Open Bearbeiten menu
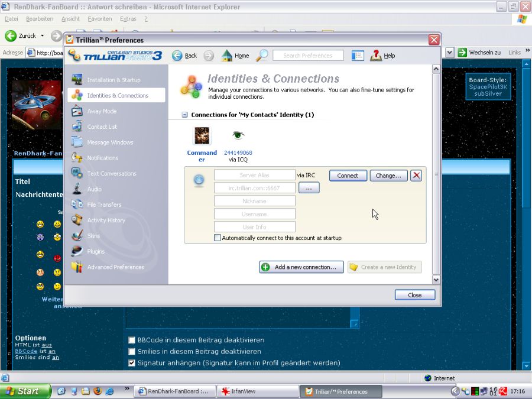This screenshot has width=532, height=399. click(40, 19)
